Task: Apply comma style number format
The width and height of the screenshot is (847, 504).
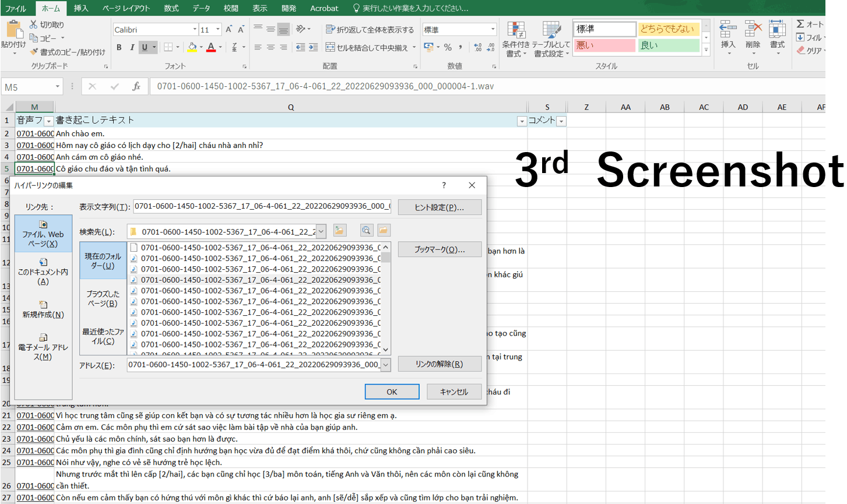Action: click(x=461, y=47)
